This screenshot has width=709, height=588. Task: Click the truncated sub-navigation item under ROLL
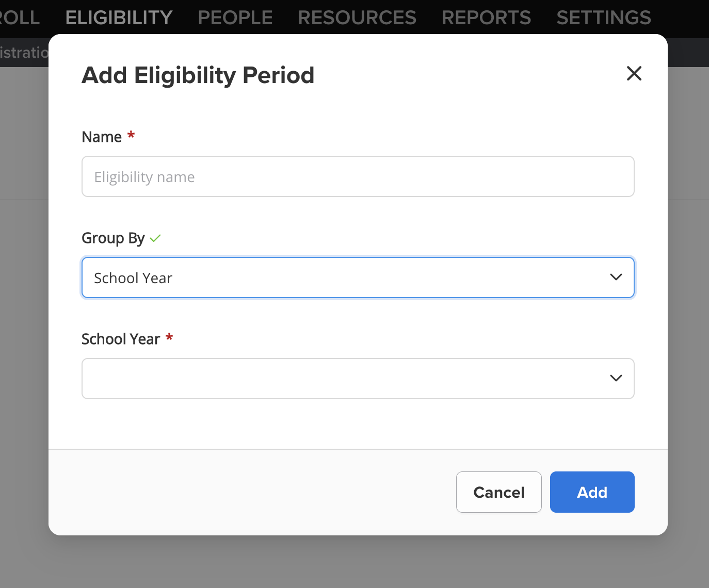point(24,52)
